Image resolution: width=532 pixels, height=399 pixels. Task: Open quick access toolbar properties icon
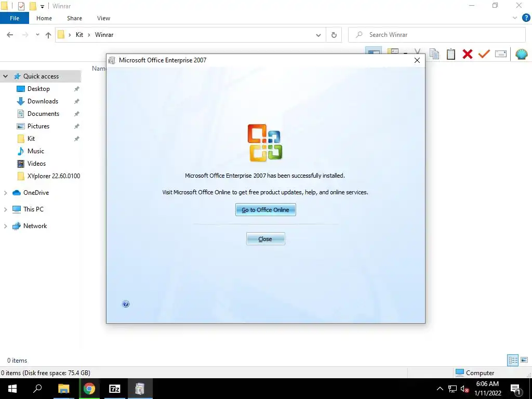pos(21,6)
